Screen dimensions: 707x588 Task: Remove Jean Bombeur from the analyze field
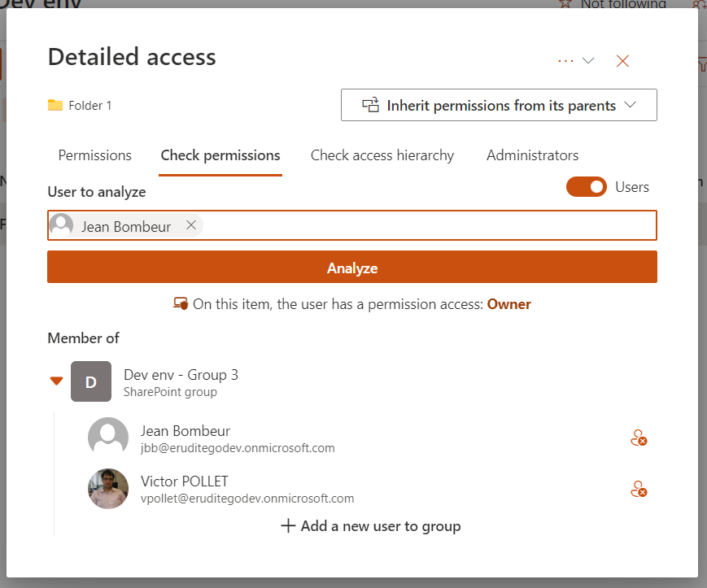191,225
